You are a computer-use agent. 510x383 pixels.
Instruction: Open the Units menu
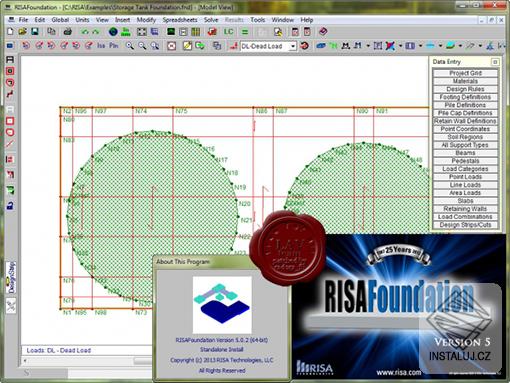pos(82,20)
